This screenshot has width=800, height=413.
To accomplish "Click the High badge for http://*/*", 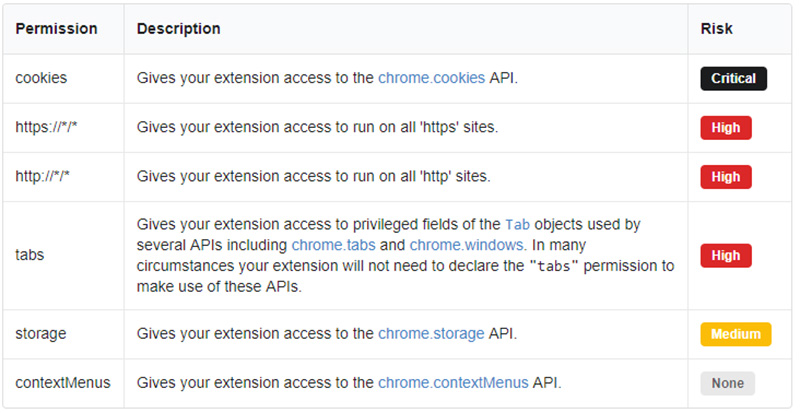I will click(726, 177).
